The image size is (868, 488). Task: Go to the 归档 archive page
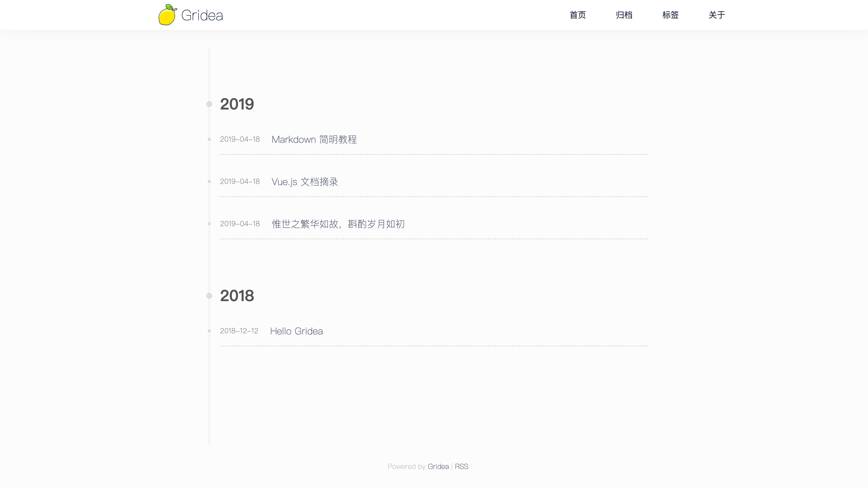pos(624,15)
